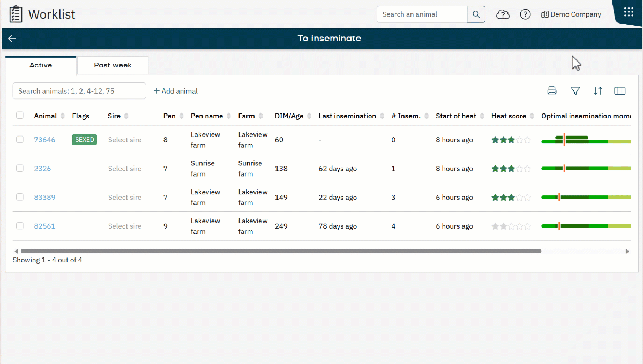
Task: Open animal 73646 link
Action: pos(44,140)
